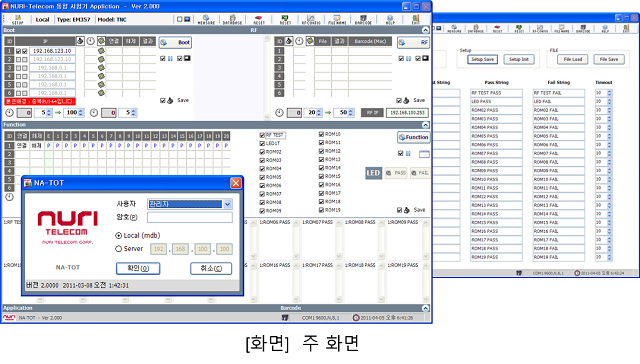Click the password input field
The height and width of the screenshot is (364, 640).
tap(190, 218)
